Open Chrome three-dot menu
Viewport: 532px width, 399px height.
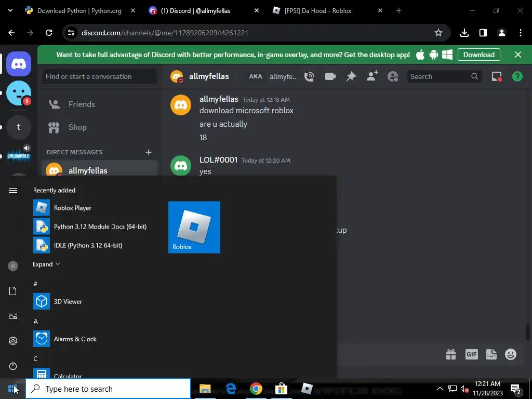coord(521,33)
